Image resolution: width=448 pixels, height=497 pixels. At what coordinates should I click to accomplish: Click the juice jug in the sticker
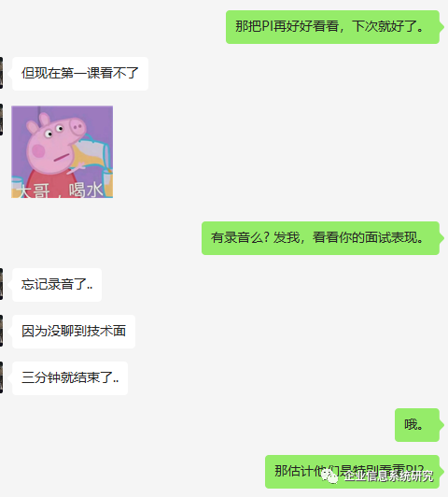[91, 152]
